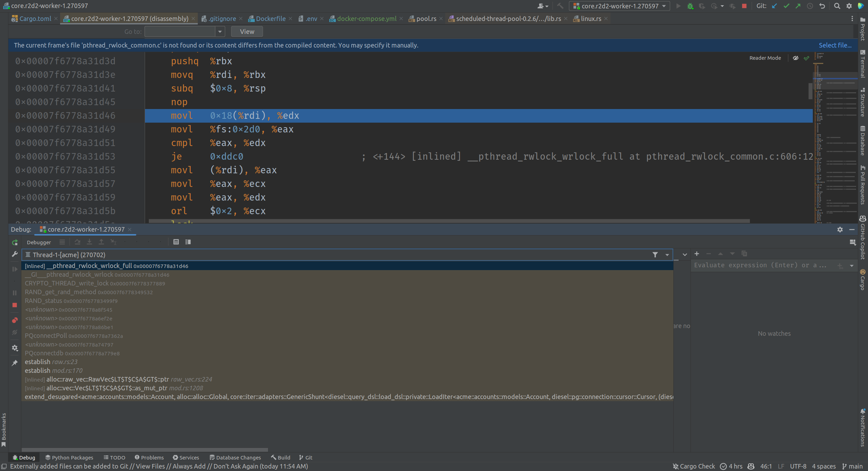
Task: Expand the Go to address combo box arrow
Action: coord(220,31)
